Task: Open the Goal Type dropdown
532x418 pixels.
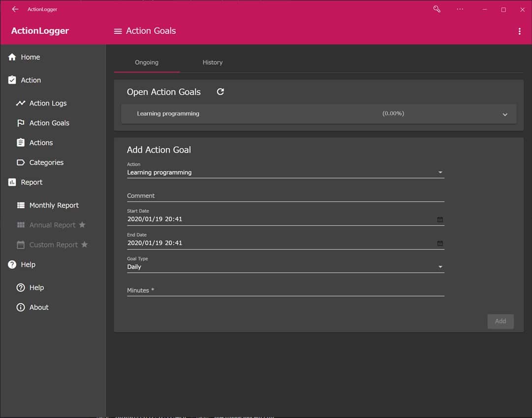Action: 285,267
